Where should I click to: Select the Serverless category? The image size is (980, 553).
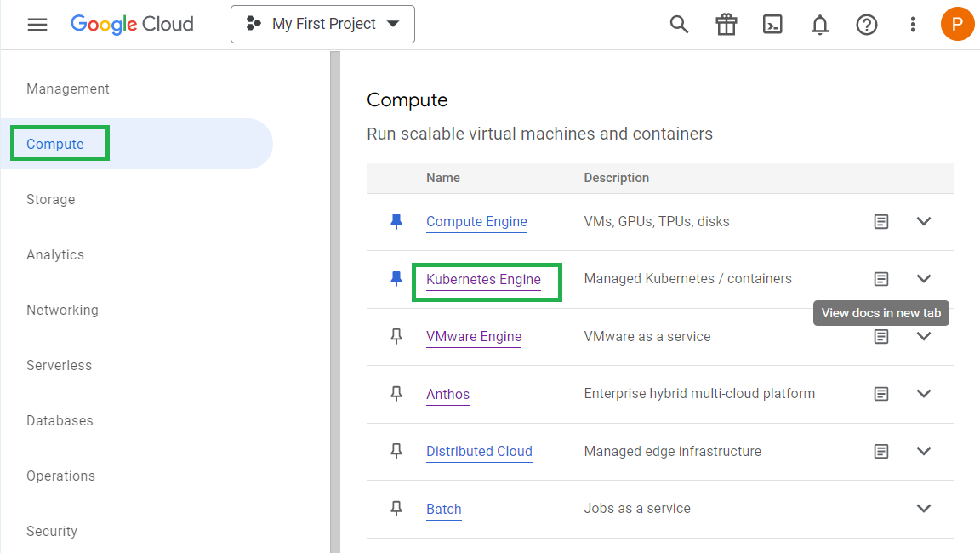click(59, 365)
